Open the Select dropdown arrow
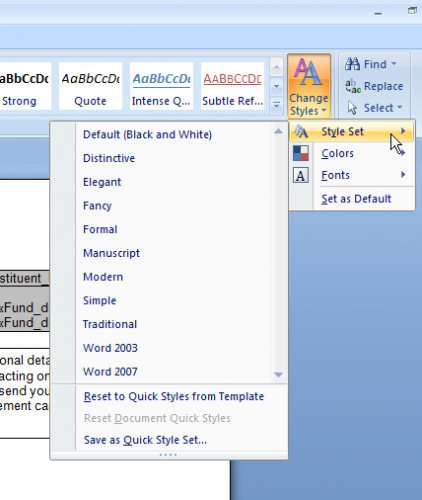 tap(400, 107)
